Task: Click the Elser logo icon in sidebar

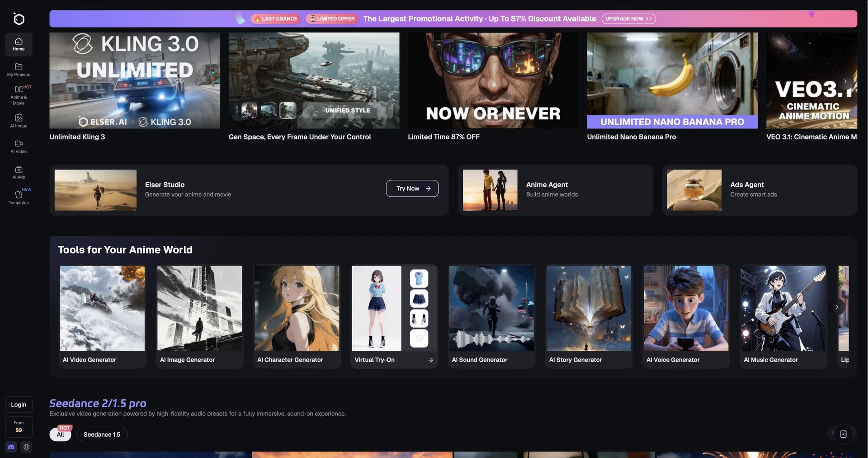Action: pyautogui.click(x=19, y=19)
